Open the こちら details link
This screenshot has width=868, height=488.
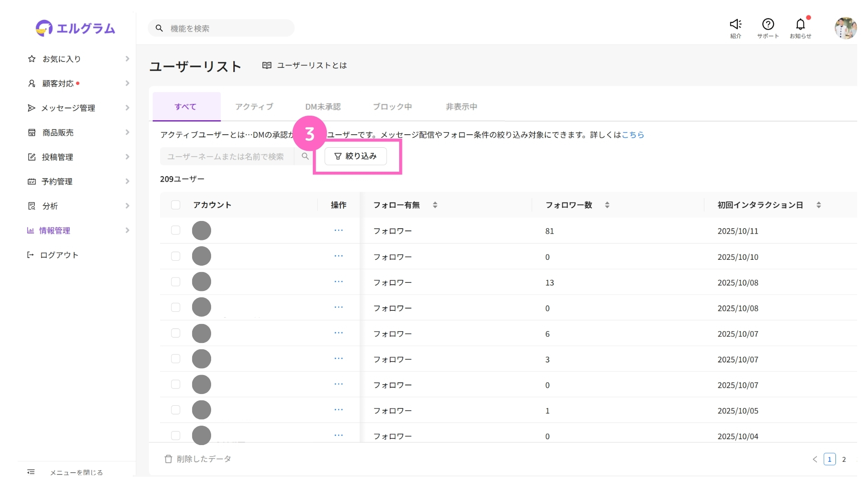[x=632, y=135]
